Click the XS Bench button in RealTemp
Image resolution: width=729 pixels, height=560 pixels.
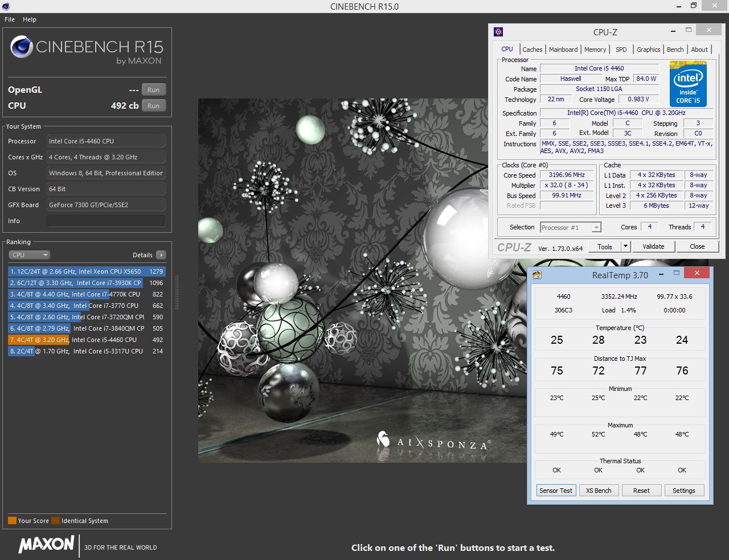[599, 491]
